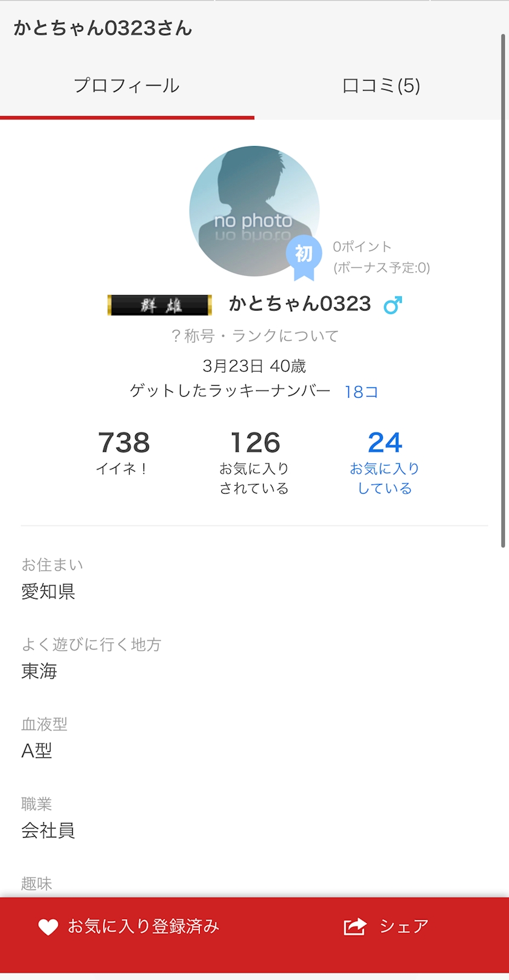Open the 口コミ(5) reviews tab
Screen dimensions: 509x980
coord(381,86)
